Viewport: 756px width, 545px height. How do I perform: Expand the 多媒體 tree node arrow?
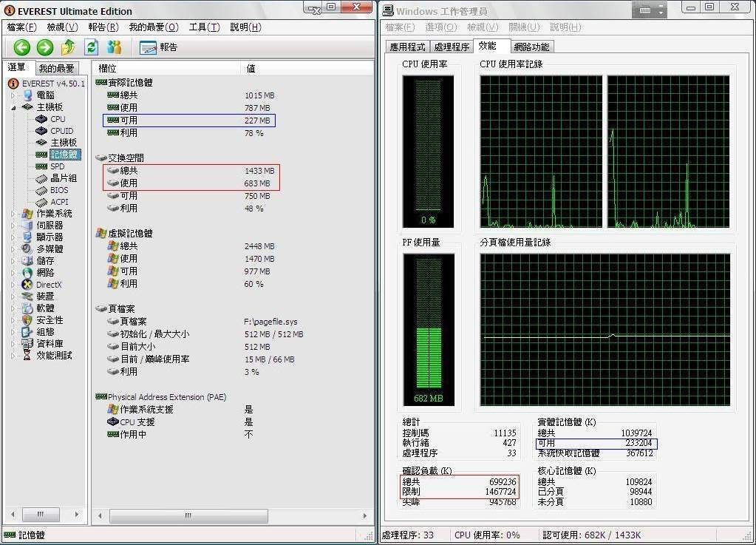tap(13, 249)
